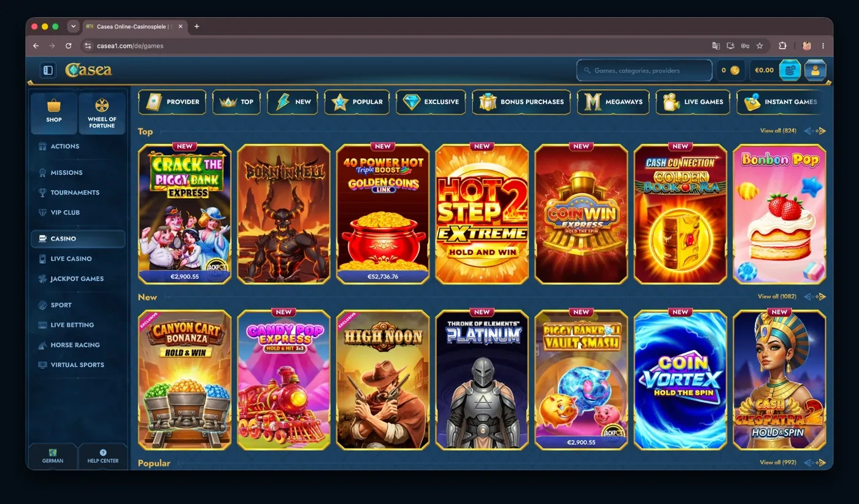
Task: Open Bonbon Pop game
Action: (779, 214)
